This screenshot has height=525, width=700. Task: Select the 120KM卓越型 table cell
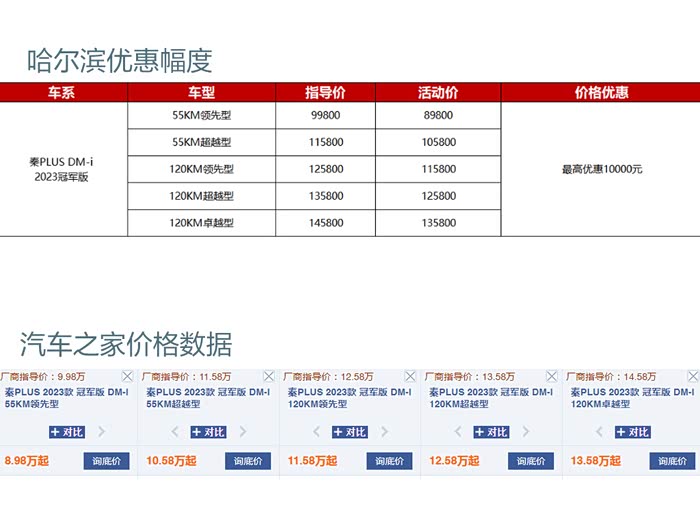pyautogui.click(x=201, y=223)
